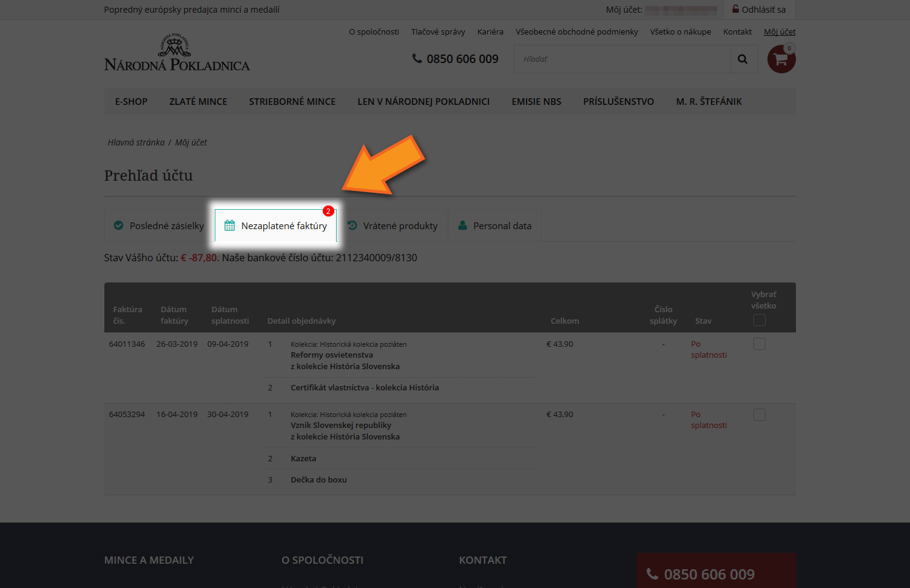Click the person icon on Personal data tab
The image size is (910, 588).
[462, 225]
